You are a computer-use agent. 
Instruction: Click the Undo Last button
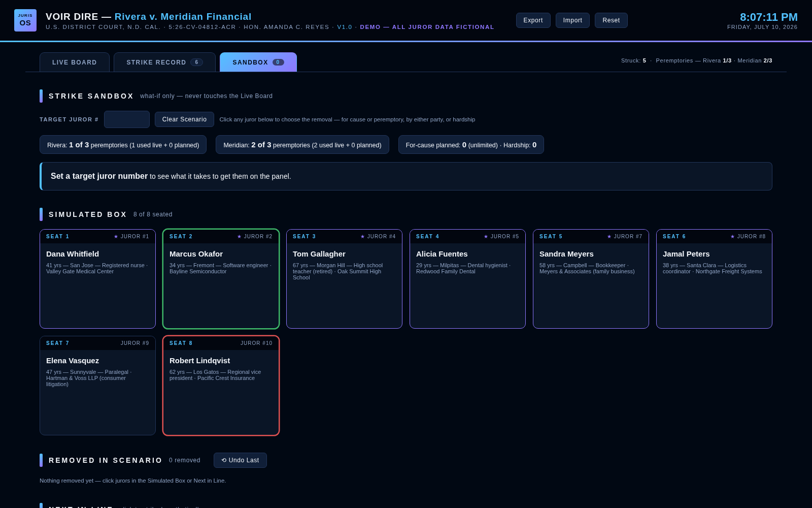[x=240, y=460]
